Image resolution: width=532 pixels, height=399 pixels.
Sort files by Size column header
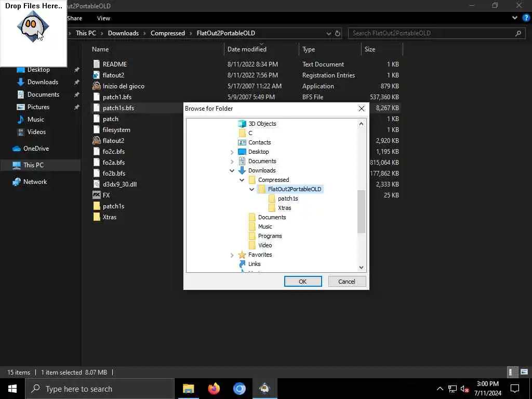pos(370,49)
